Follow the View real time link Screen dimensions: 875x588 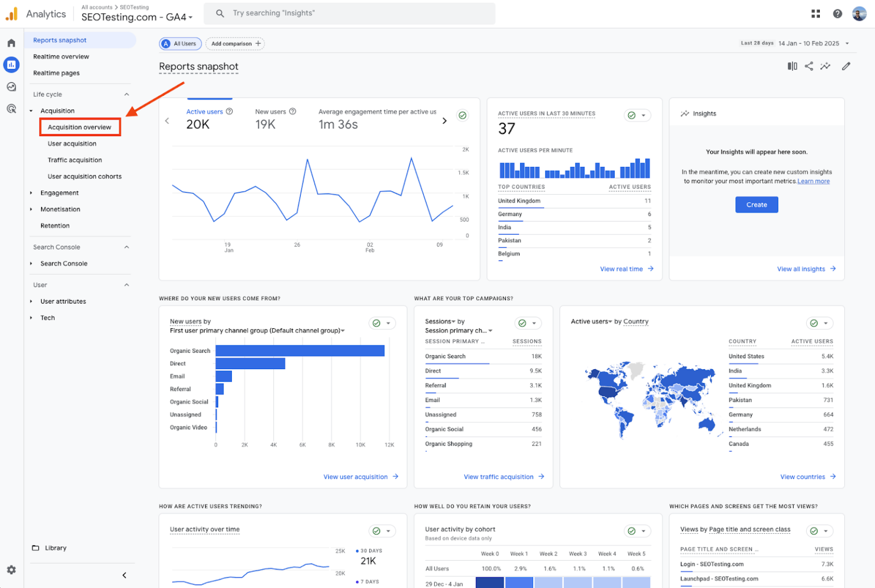click(x=622, y=268)
